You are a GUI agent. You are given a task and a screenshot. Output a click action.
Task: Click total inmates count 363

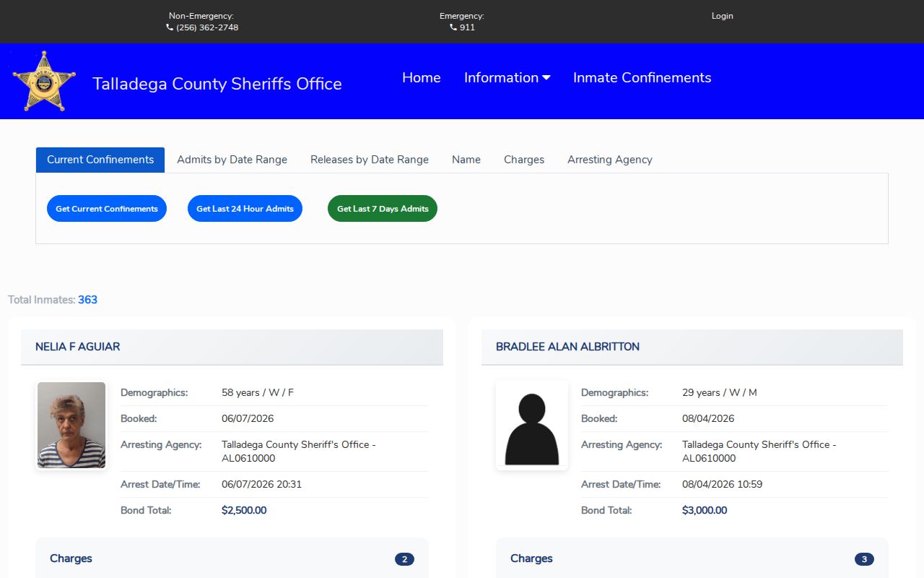87,300
